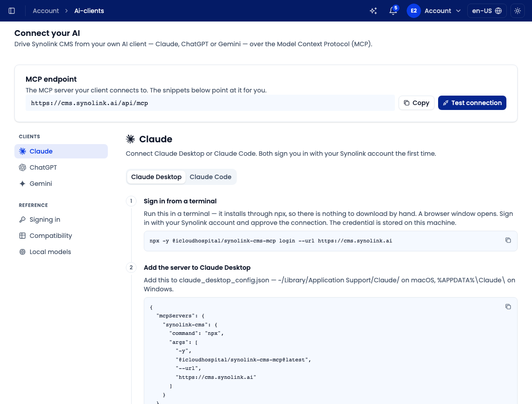Click the globe icon in language selector

pyautogui.click(x=498, y=11)
